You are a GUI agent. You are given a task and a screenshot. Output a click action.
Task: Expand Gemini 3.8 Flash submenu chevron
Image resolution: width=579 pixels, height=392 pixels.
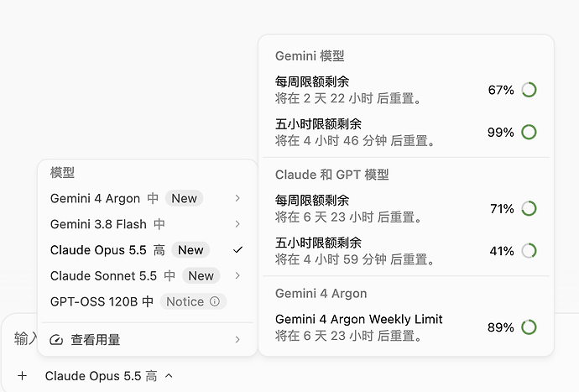(237, 224)
